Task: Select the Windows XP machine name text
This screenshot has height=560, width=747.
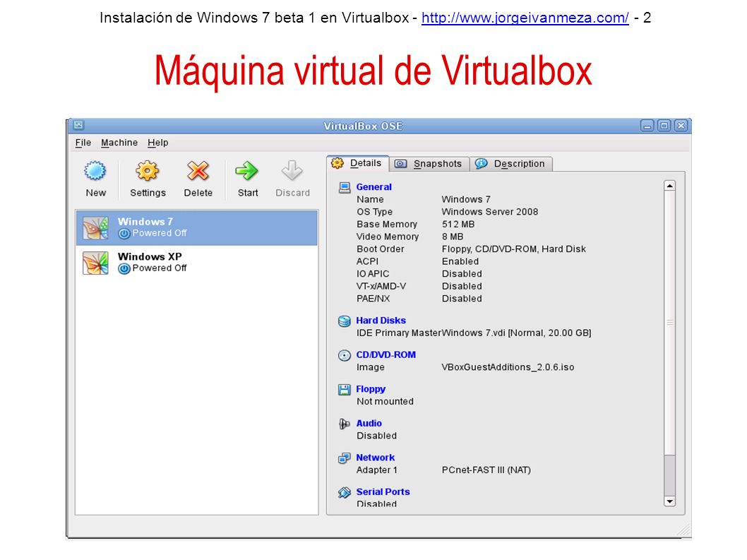Action: click(150, 257)
